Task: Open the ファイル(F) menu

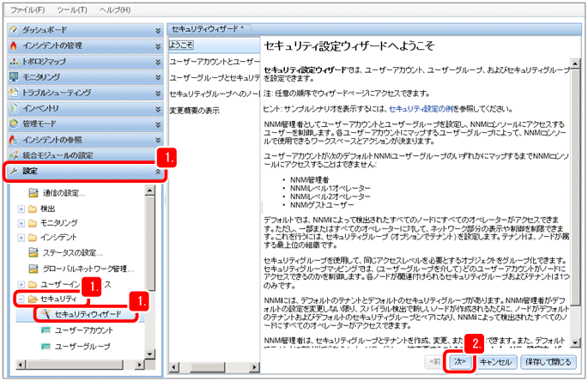Action: (x=27, y=9)
